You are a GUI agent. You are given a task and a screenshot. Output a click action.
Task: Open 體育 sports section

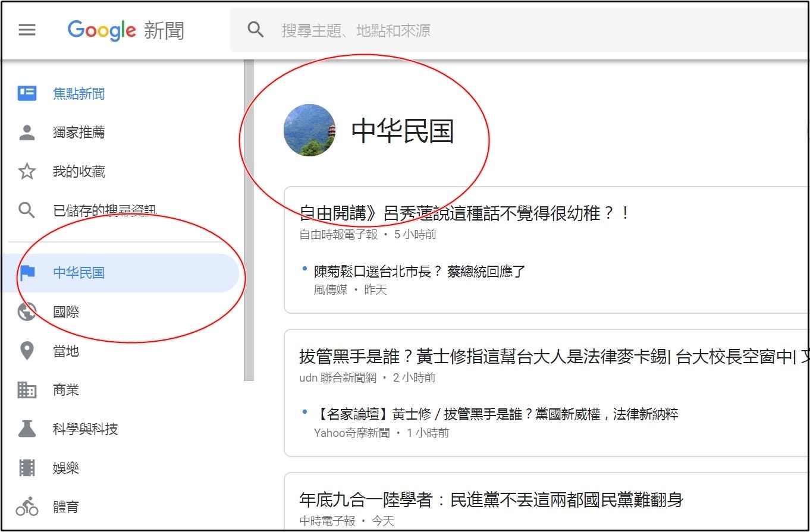pyautogui.click(x=66, y=508)
